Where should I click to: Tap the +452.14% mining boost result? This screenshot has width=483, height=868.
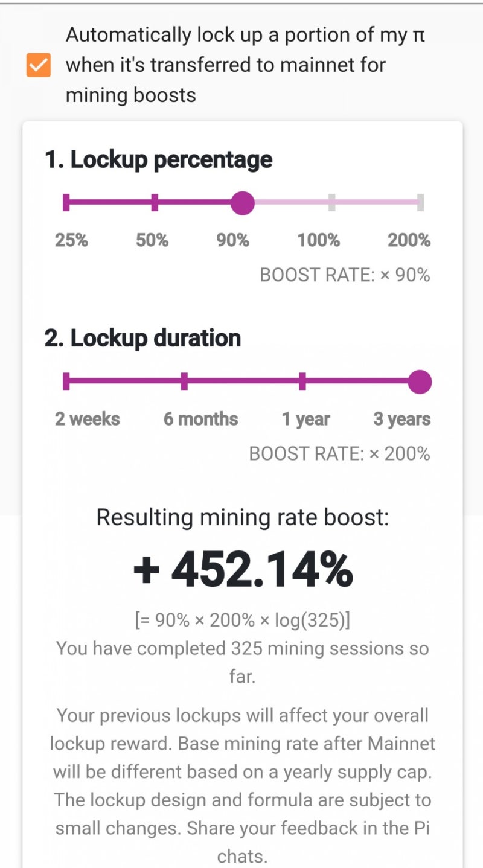(x=243, y=570)
